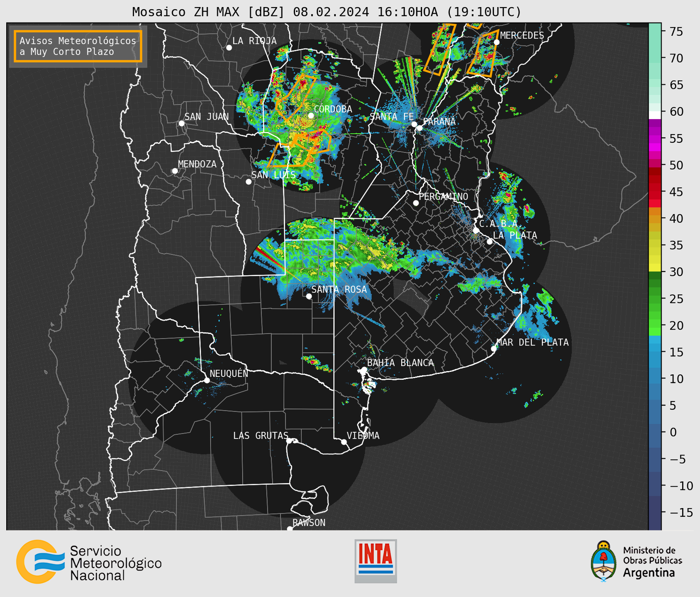Click the MERCEDES city marker dot
The width and height of the screenshot is (700, 597).
[497, 42]
